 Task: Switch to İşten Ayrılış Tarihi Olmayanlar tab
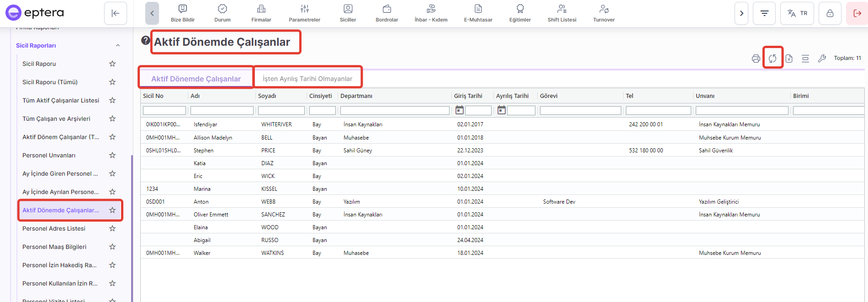pos(307,79)
